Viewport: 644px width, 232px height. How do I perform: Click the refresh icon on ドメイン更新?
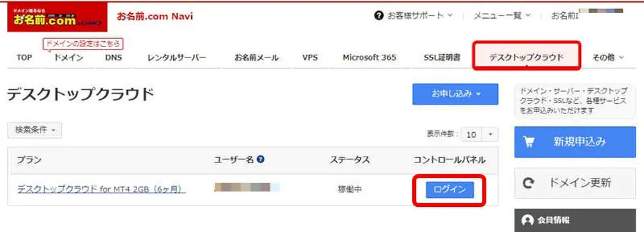(529, 184)
